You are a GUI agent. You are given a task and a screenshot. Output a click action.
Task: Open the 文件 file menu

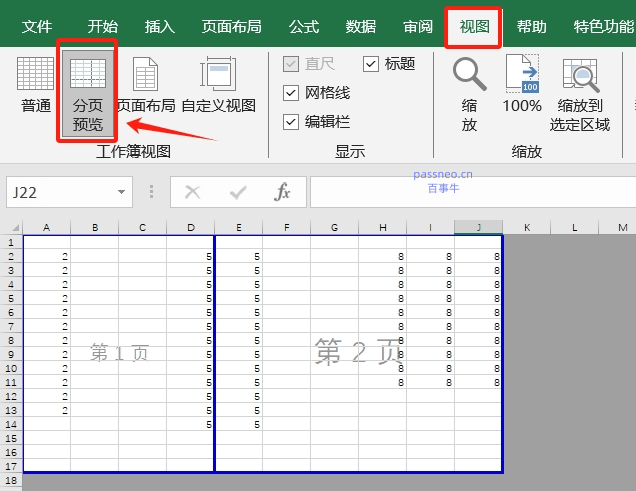[37, 27]
